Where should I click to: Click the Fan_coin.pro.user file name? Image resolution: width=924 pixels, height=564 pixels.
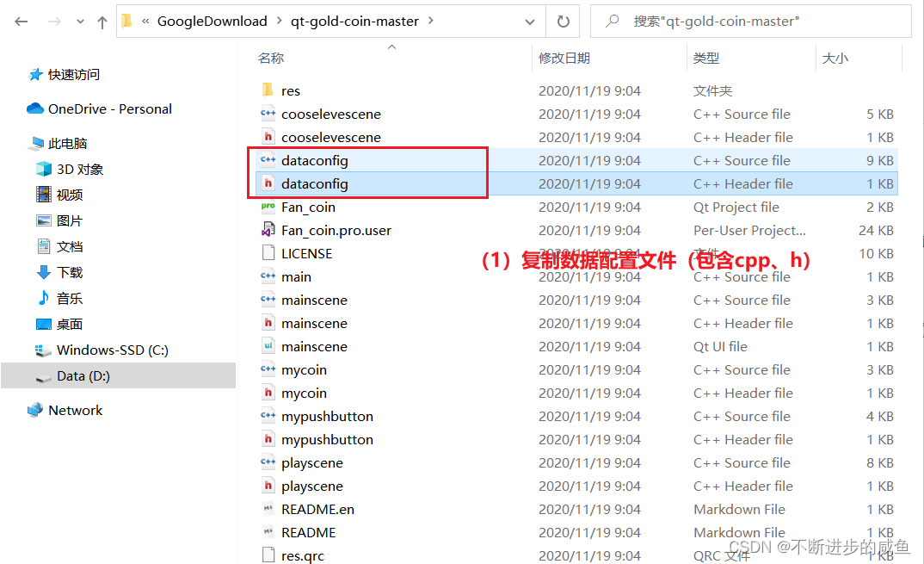pos(336,231)
